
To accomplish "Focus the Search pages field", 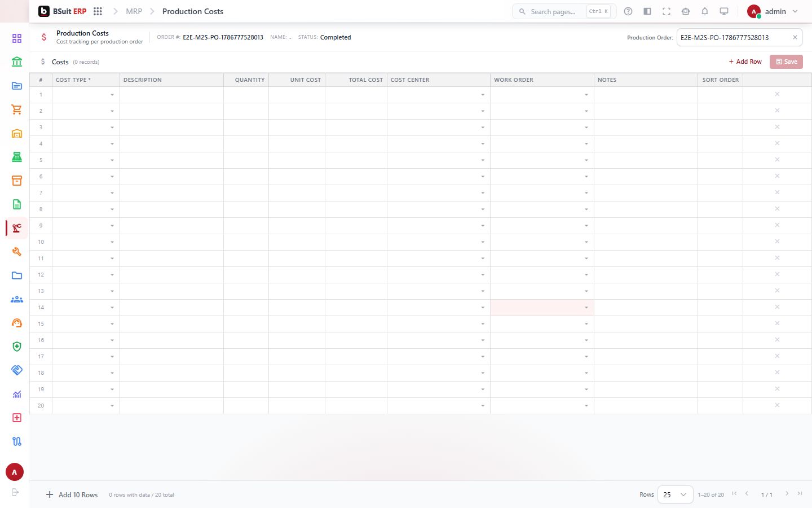I will pos(564,11).
